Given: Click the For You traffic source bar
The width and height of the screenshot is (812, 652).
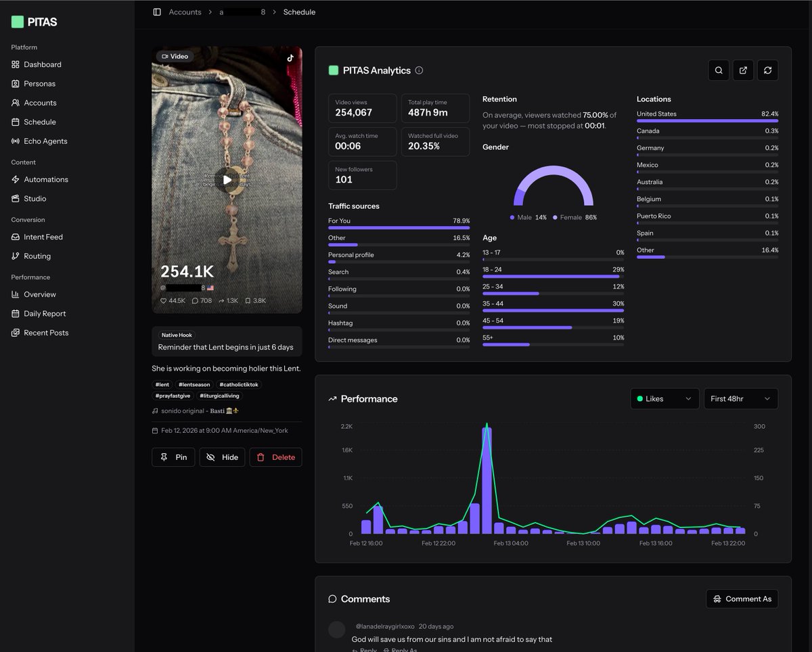Looking at the screenshot, I should coord(399,228).
